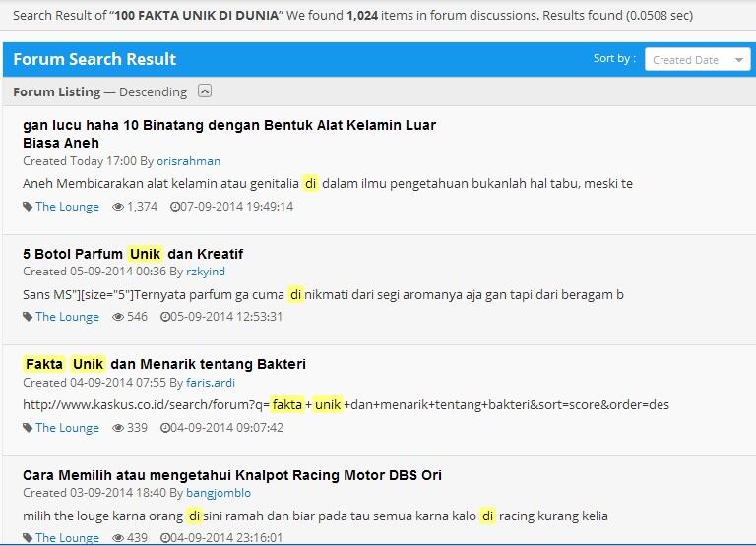Open thread '10 Binatang dengan Bentuk Alat Kelamin'
The width and height of the screenshot is (756, 546).
tap(229, 134)
